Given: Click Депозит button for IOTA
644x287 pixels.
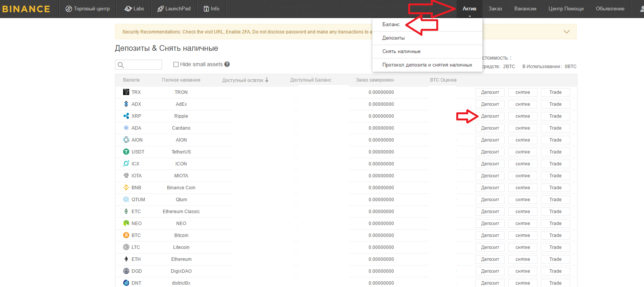Looking at the screenshot, I should [490, 176].
